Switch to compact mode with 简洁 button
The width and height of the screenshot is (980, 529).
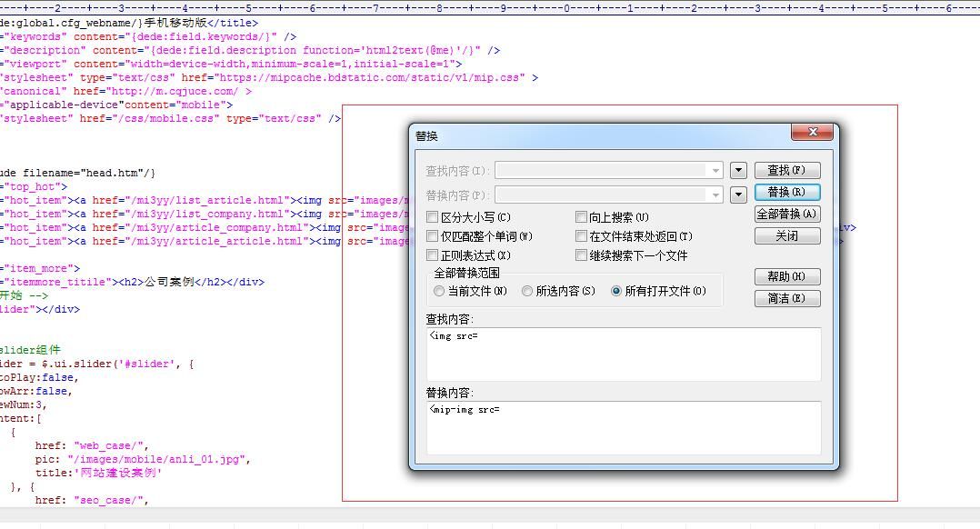click(x=787, y=298)
